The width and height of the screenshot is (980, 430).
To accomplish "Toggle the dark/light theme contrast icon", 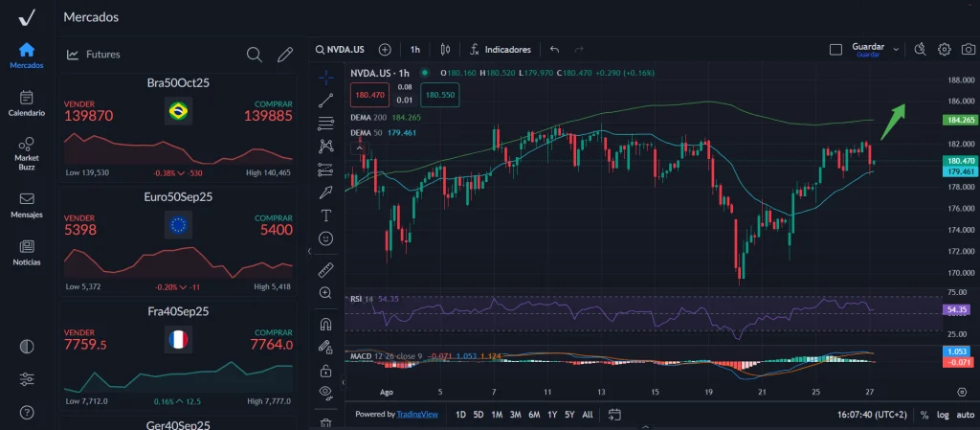I will (27, 347).
